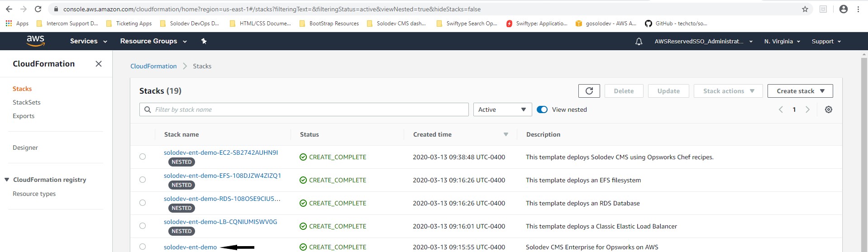Open solodev-ent-demo-EC2-SB2742AUHN9I stack link
Image resolution: width=868 pixels, height=252 pixels.
point(221,152)
